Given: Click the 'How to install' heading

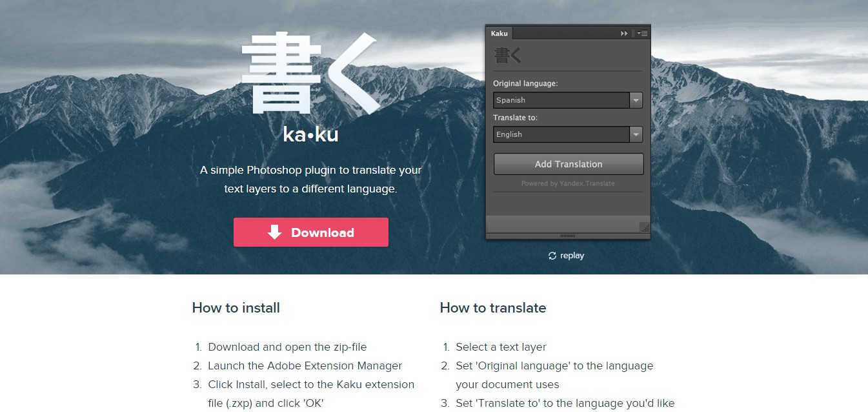Looking at the screenshot, I should tap(236, 308).
